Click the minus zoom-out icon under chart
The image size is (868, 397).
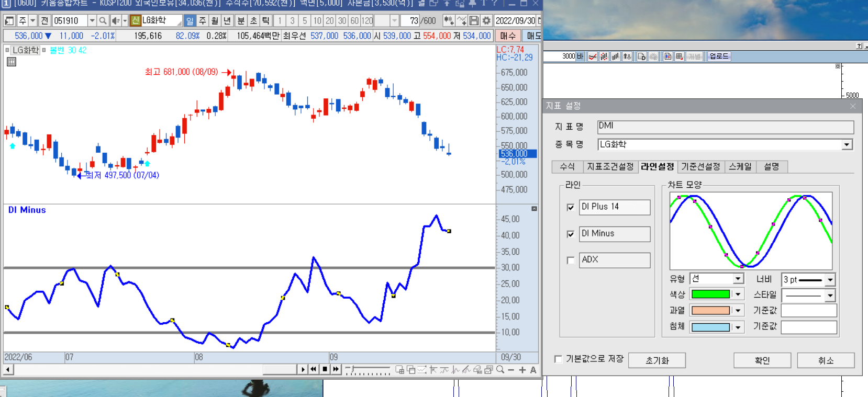point(511,370)
